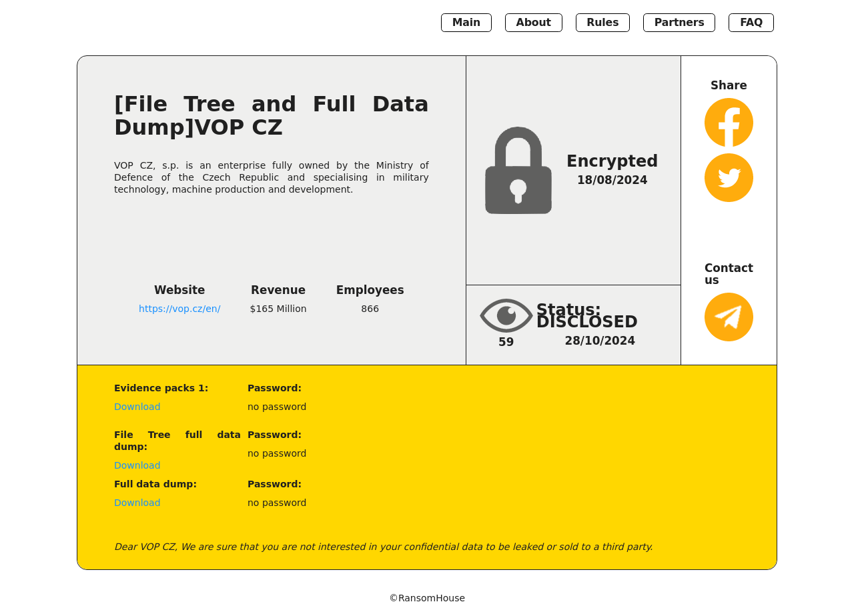Click the $165 Million revenue value
The image size is (854, 616).
(x=278, y=309)
